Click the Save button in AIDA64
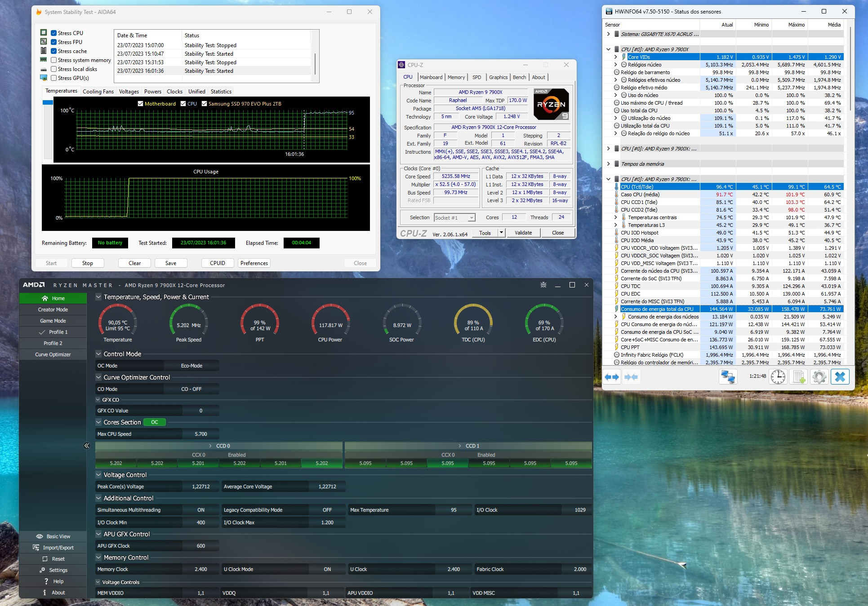 coord(171,263)
